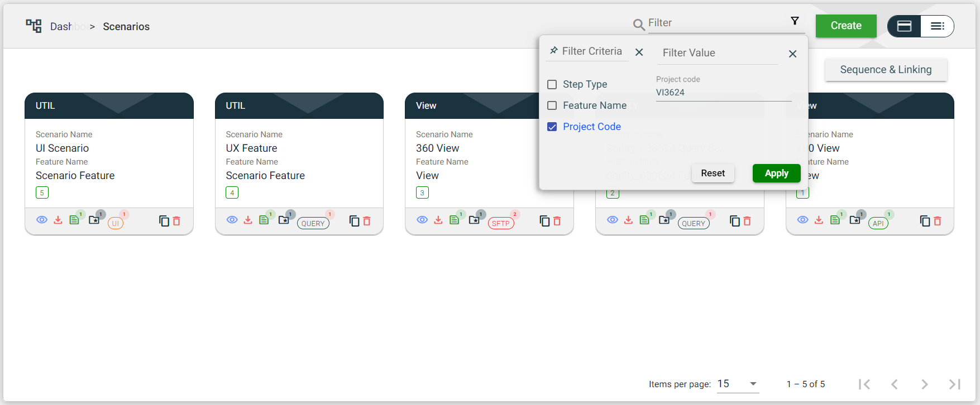Viewport: 980px width, 405px height.
Task: Open the items per page dropdown
Action: (738, 384)
